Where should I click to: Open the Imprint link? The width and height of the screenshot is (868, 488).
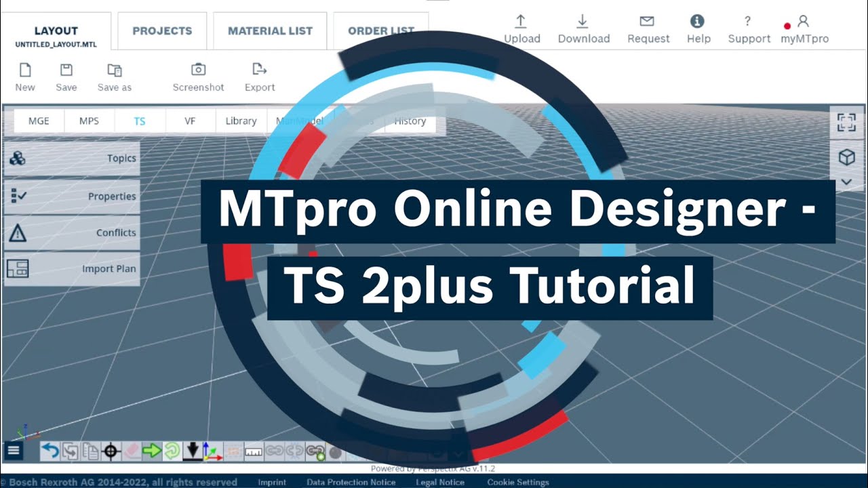tap(272, 482)
